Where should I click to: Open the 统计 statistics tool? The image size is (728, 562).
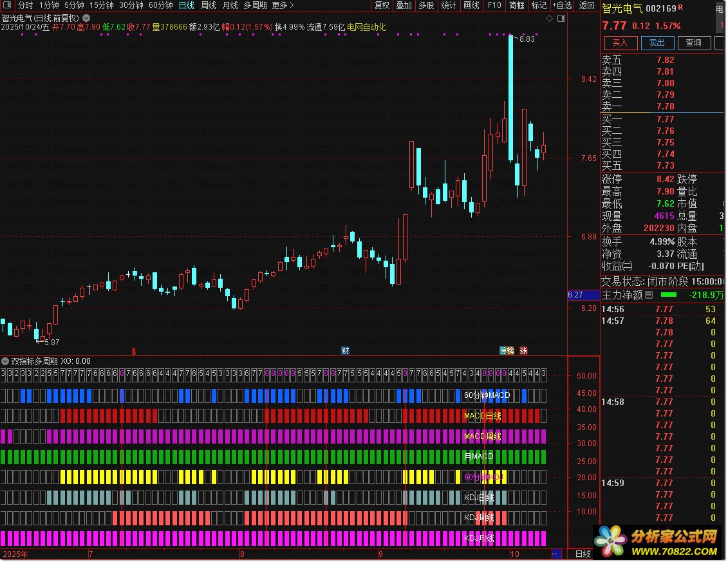click(x=449, y=5)
